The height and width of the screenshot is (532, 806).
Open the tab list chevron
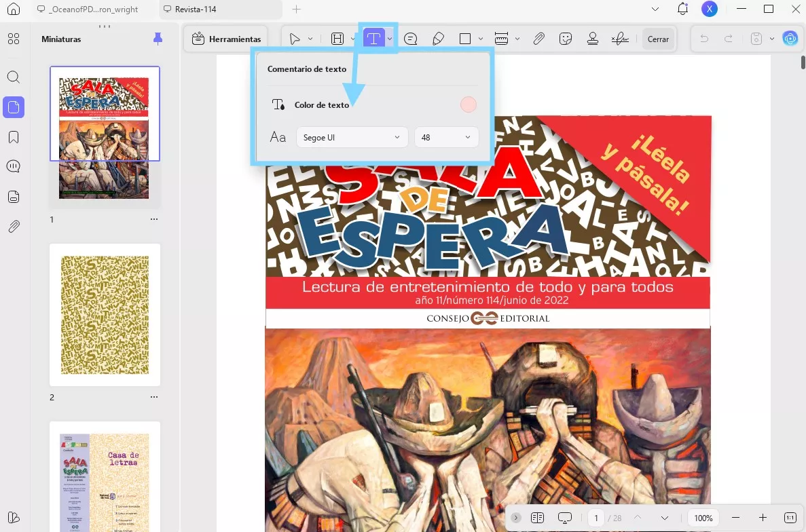coord(655,9)
